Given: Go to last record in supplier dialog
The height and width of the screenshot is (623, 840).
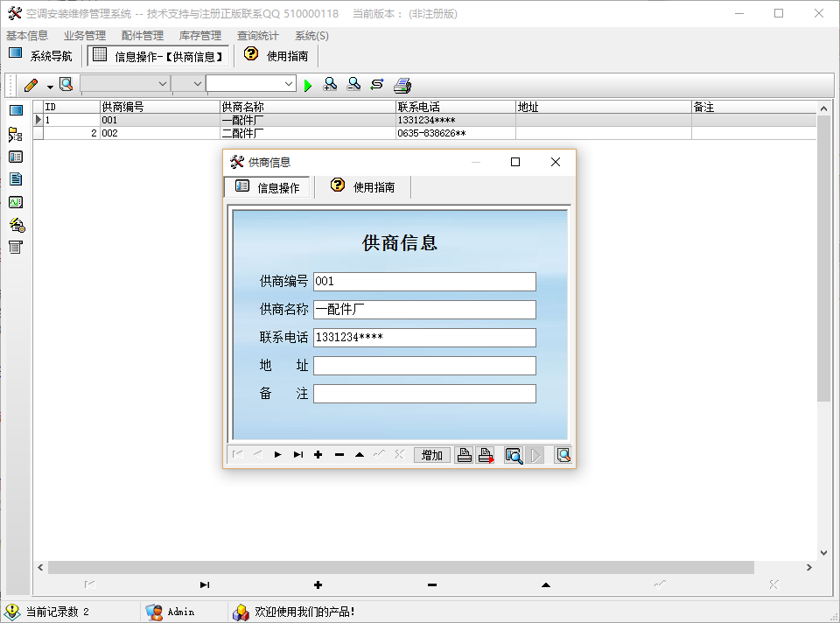Looking at the screenshot, I should pos(298,455).
